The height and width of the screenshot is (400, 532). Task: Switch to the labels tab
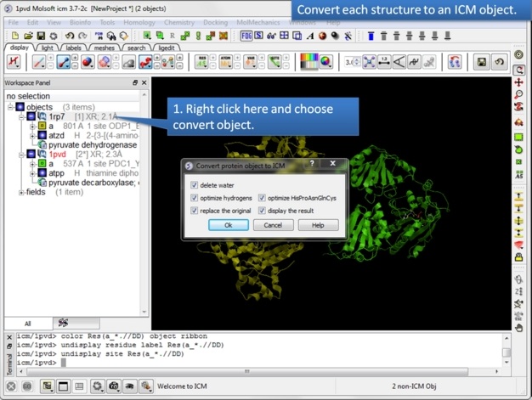(x=73, y=48)
